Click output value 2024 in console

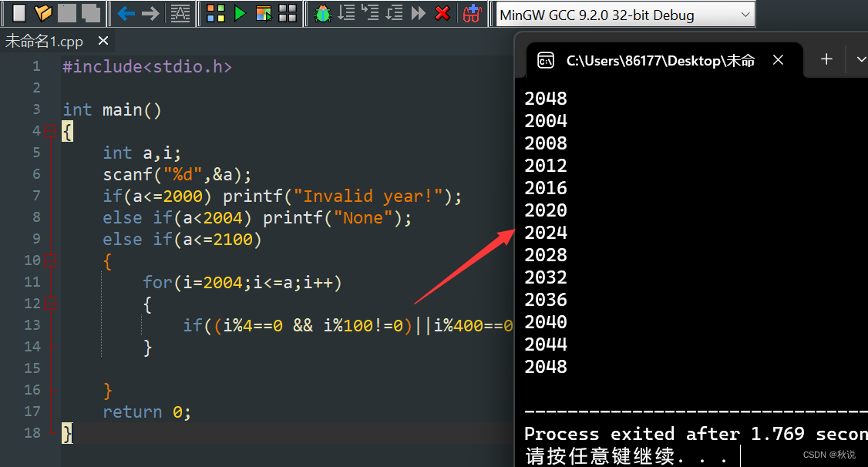click(546, 233)
